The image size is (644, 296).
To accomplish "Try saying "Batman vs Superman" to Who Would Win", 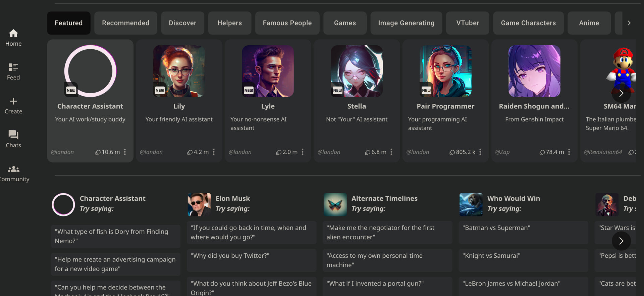I will 523,232.
